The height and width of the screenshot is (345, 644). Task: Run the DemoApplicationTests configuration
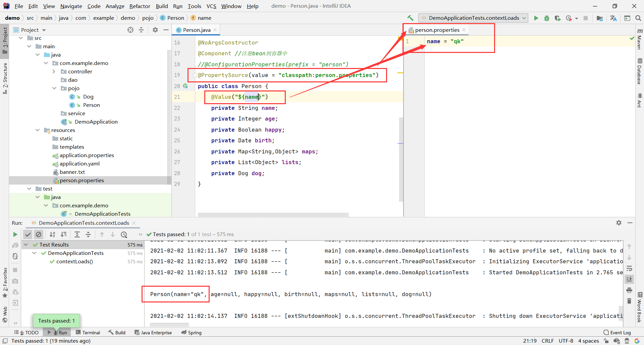(536, 18)
